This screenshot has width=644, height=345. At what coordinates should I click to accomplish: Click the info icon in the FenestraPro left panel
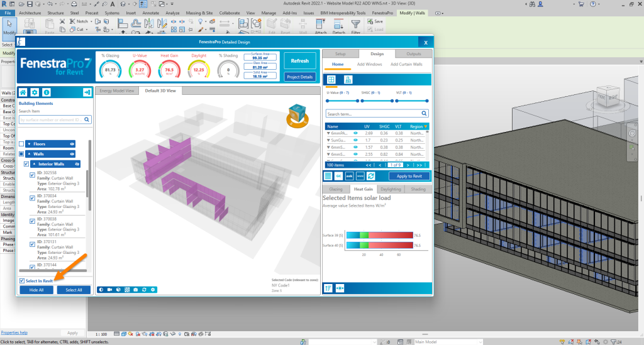pyautogui.click(x=47, y=92)
